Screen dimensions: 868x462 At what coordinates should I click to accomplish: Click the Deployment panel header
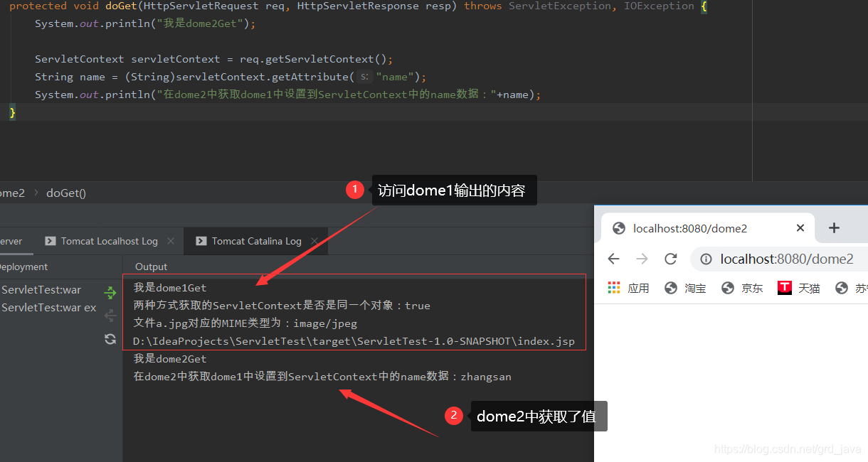click(23, 267)
